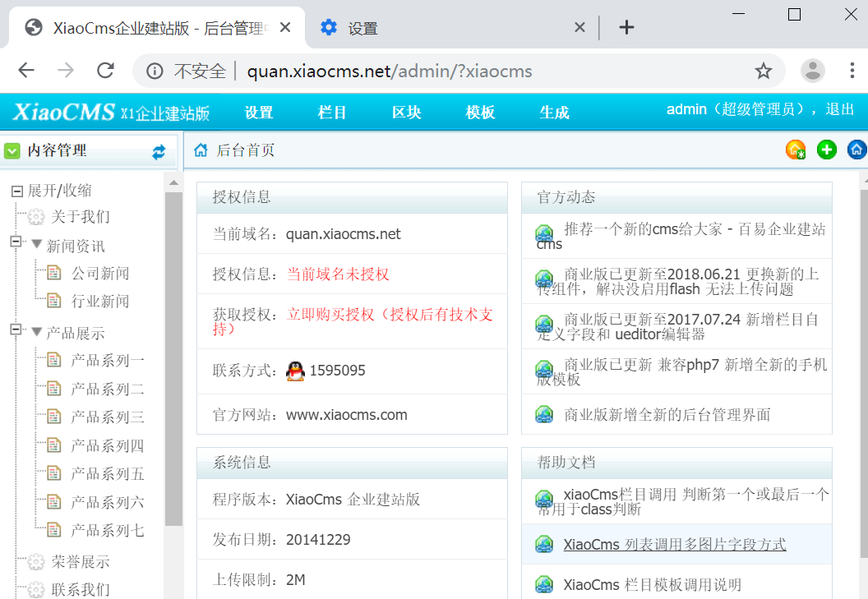Open a new browser tab
868x599 pixels.
(x=626, y=27)
